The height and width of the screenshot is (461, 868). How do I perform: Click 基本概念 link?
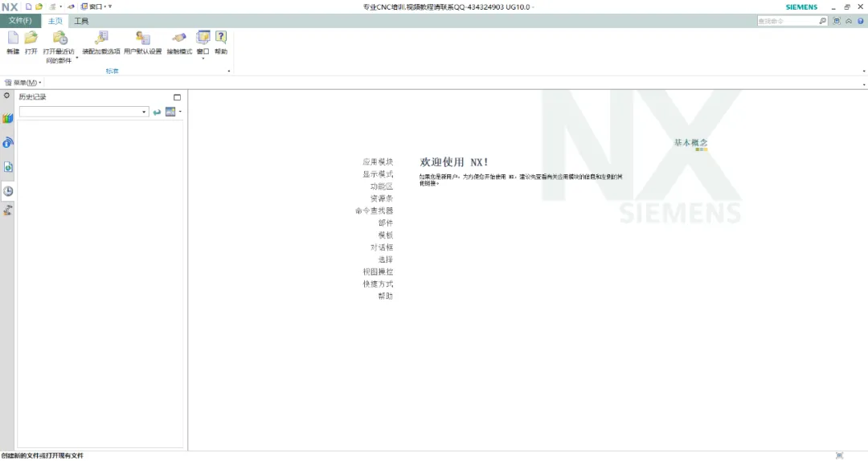point(690,142)
